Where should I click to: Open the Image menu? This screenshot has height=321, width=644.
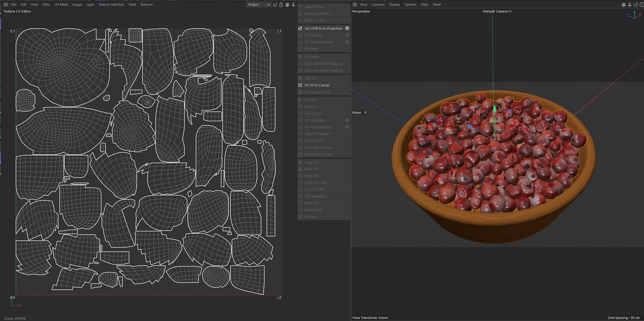(x=77, y=5)
